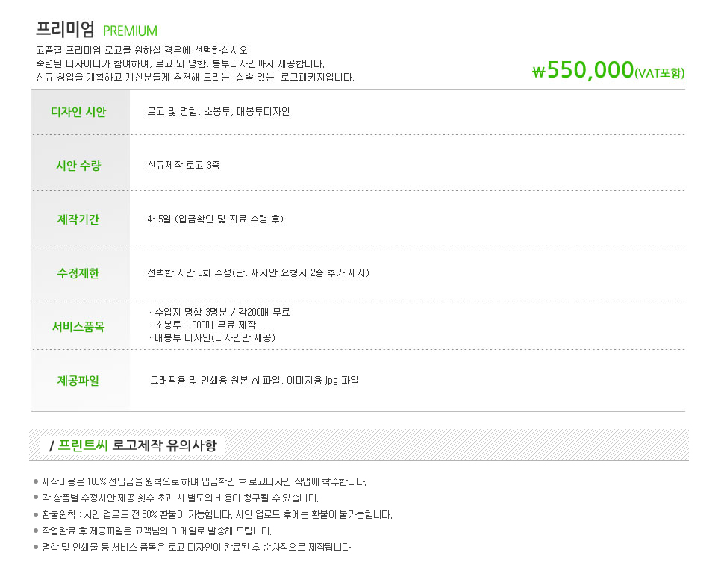Click the 선택한 시안 3회 수정 text
This screenshot has width=724, height=588.
click(258, 272)
